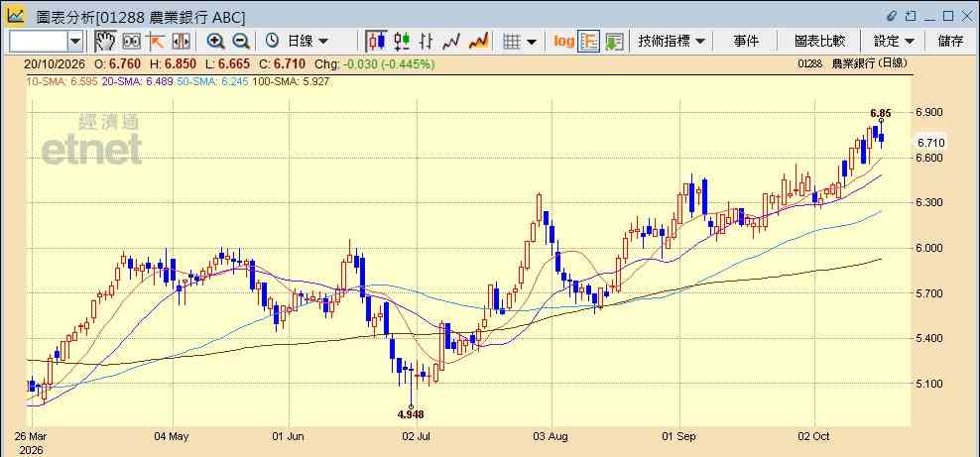Click the 5.100 price axis label
This screenshot has height=457, width=980.
coord(929,384)
